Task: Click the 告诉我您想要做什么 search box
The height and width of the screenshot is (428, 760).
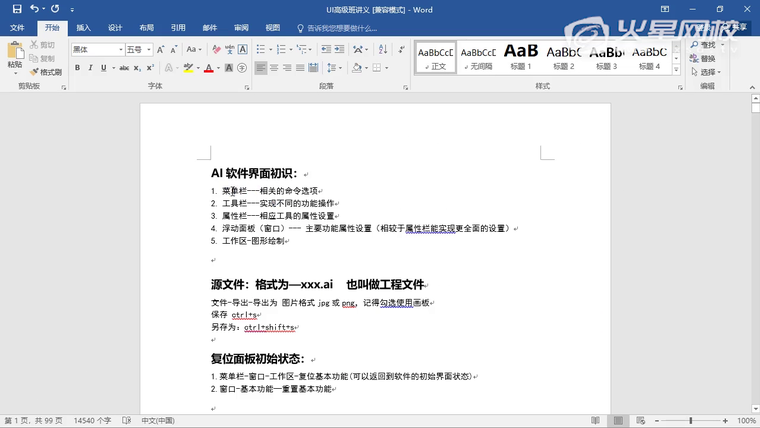Action: point(340,28)
